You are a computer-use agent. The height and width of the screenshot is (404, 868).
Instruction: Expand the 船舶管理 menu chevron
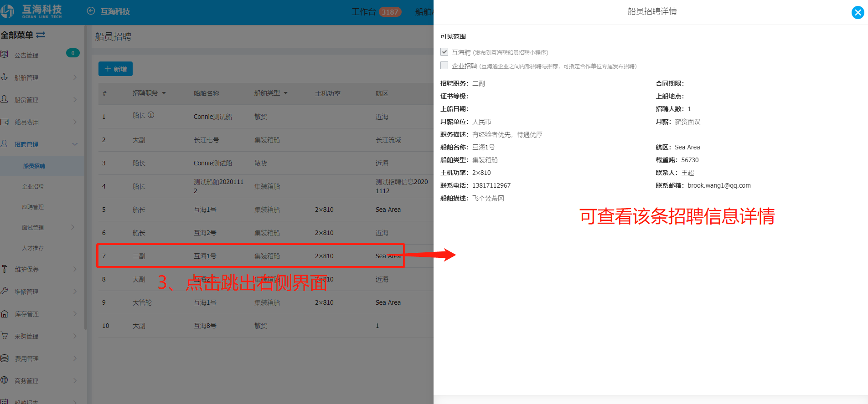point(75,77)
